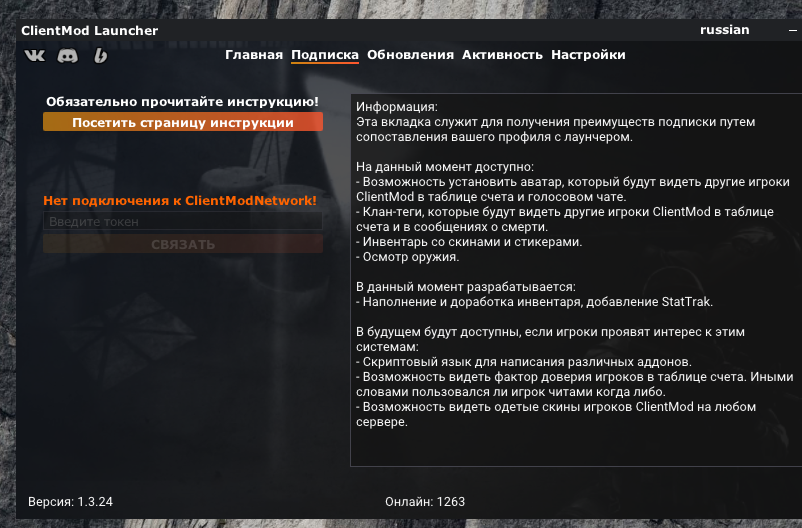Click the StatTrak development line in info
This screenshot has width=802, height=528.
534,302
